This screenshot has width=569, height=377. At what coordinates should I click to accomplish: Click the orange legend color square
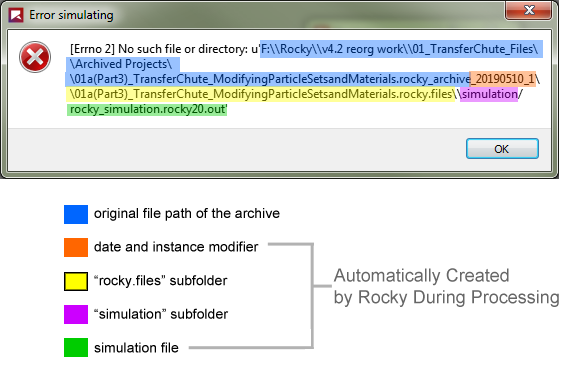pos(76,247)
